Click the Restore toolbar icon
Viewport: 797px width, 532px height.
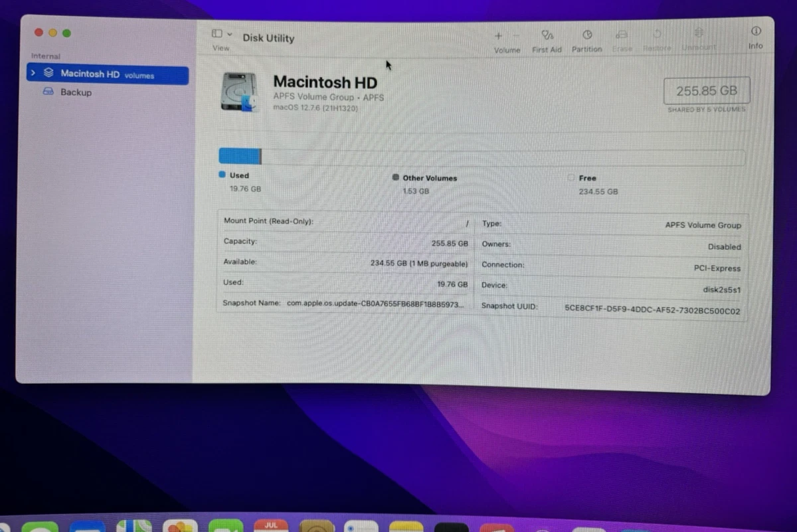click(658, 33)
